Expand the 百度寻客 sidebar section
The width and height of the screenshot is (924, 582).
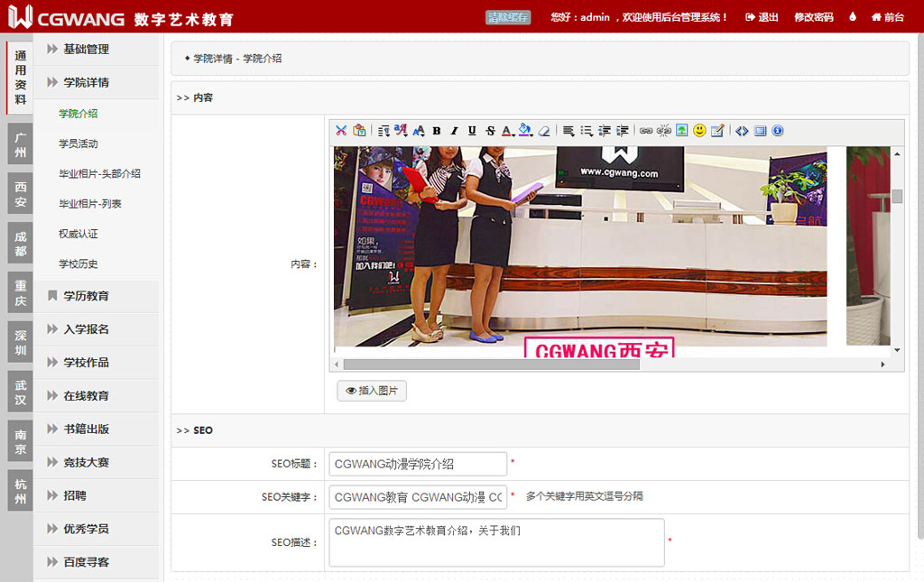(96, 562)
